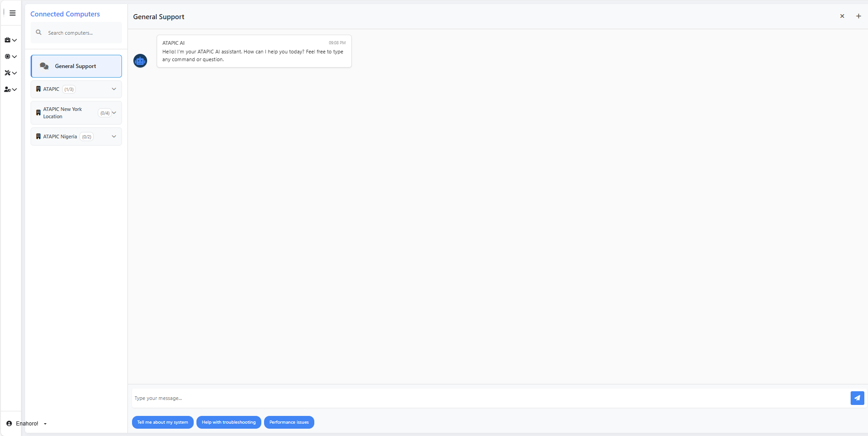Expand the chip hardware sidebar menu
This screenshot has width=868, height=436.
pos(11,57)
